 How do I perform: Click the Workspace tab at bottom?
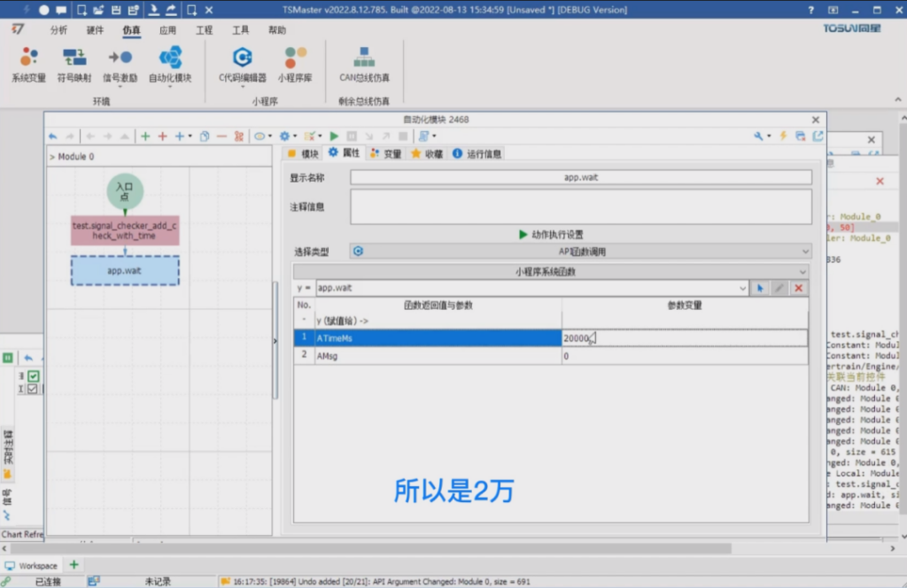(32, 566)
